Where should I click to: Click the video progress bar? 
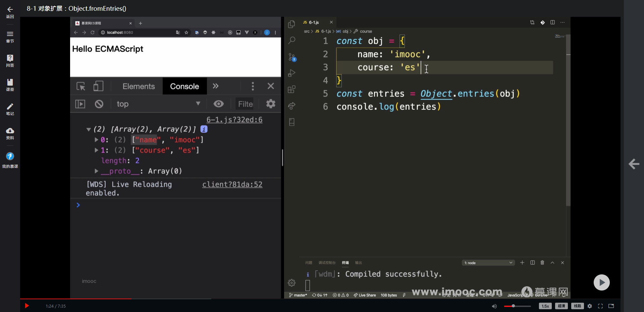click(320, 299)
